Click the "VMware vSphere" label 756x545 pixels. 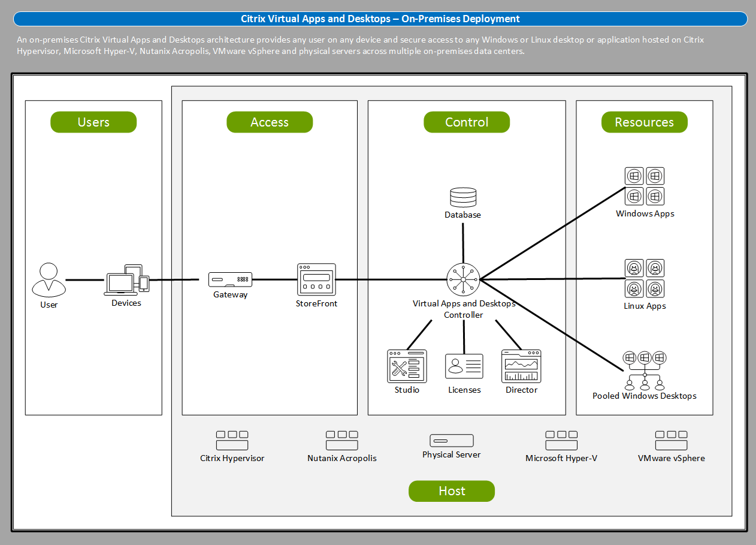click(x=671, y=458)
